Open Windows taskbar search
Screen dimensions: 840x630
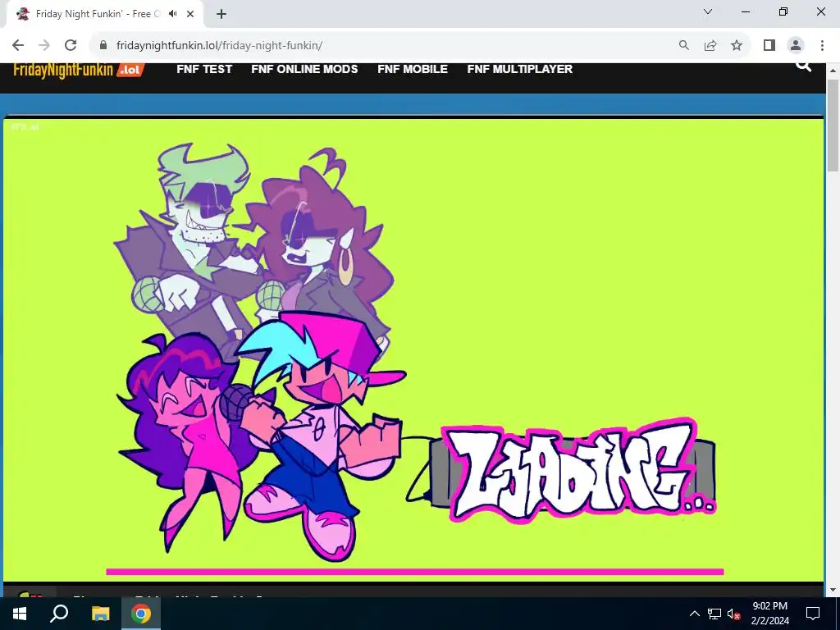(59, 614)
